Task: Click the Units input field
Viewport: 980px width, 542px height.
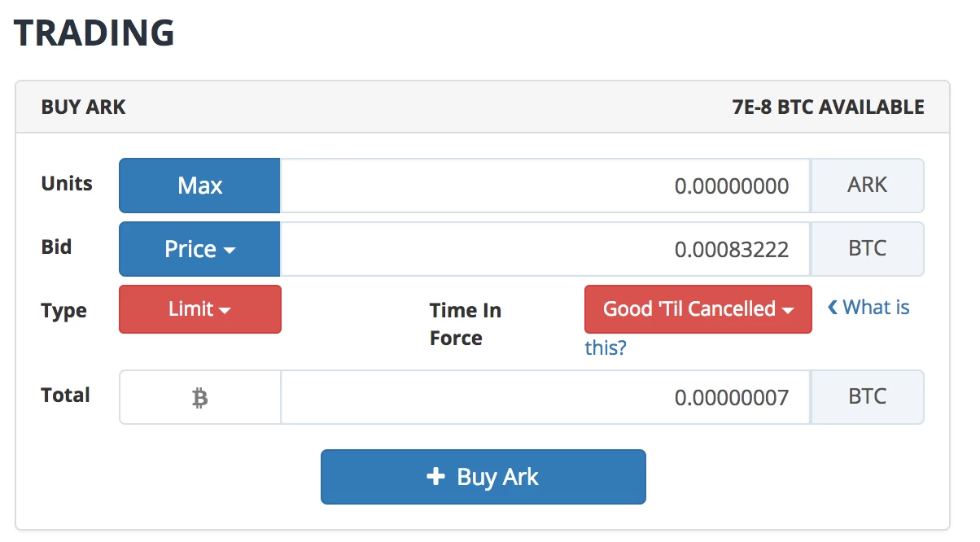Action: coord(545,186)
